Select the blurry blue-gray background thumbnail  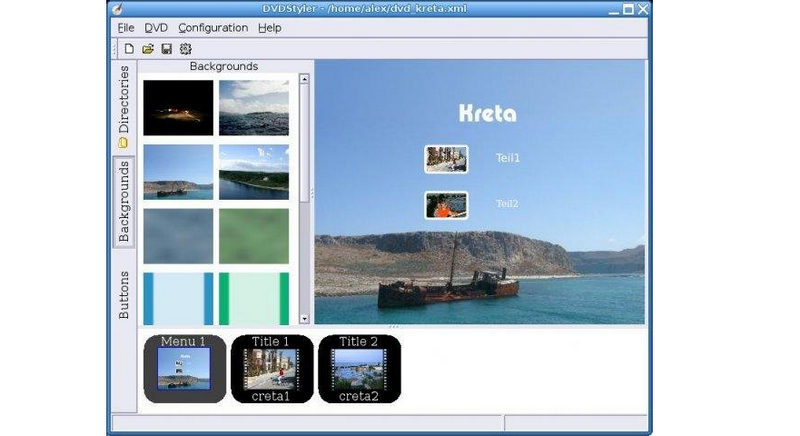(x=178, y=236)
